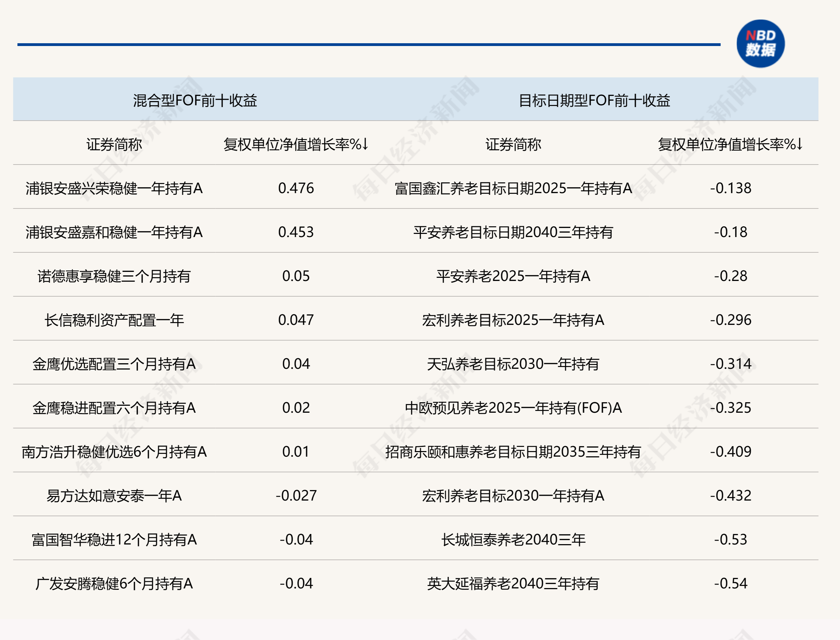Click the value 0.453
The height and width of the screenshot is (640, 840).
[x=296, y=232]
